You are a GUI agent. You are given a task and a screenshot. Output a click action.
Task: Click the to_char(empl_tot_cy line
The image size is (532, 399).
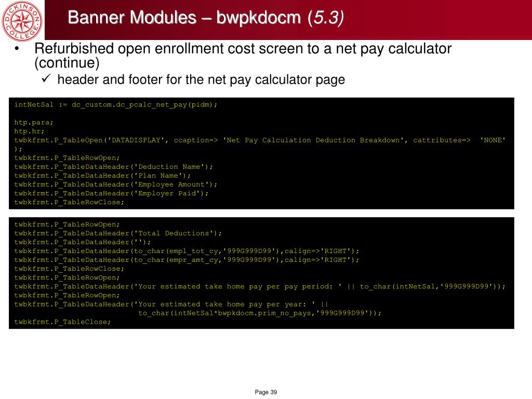coord(187,251)
